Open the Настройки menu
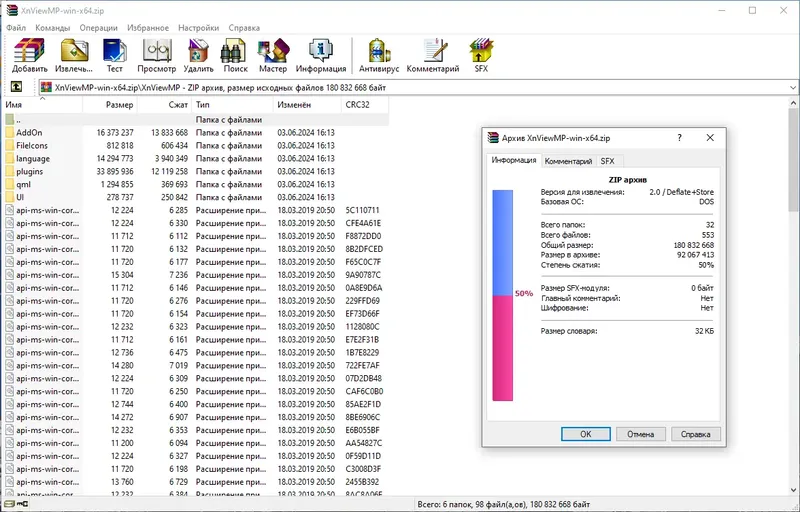 point(198,28)
